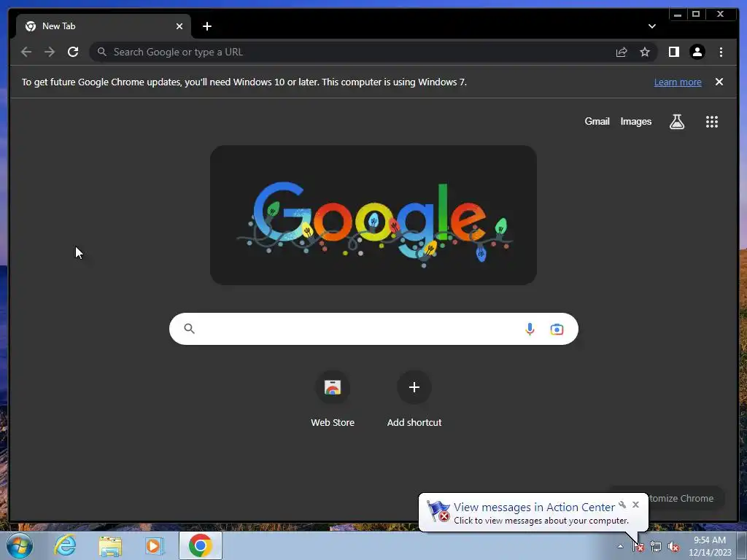Image resolution: width=747 pixels, height=560 pixels.
Task: Open the Google apps grid
Action: point(711,122)
